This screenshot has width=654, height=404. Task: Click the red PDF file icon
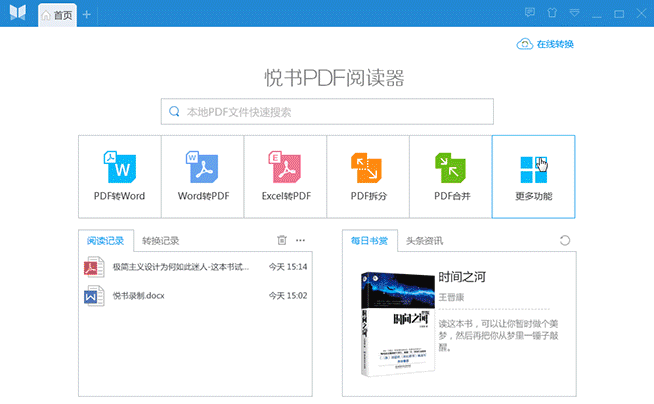(x=94, y=267)
